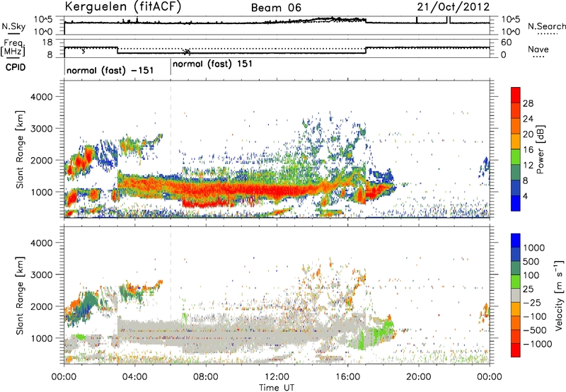
Task: Click the "60" tick on the Nave axis
Action: (x=507, y=42)
